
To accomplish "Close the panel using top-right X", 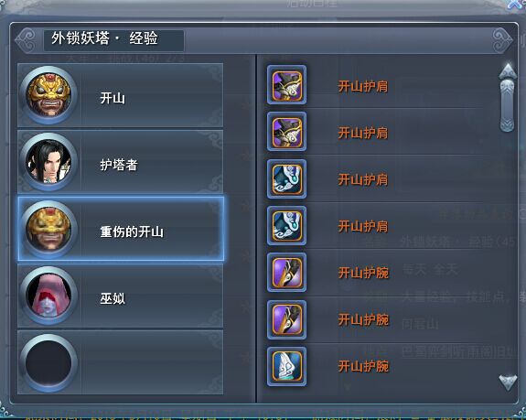I will coord(516,4).
